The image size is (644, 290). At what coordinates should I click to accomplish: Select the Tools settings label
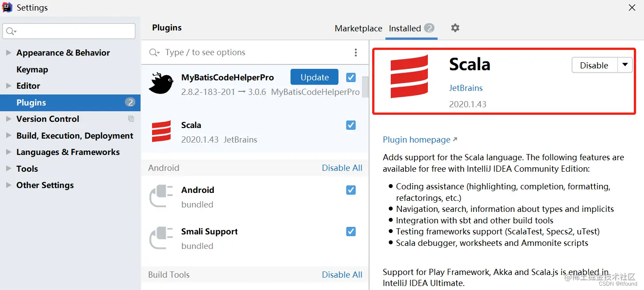[x=27, y=169]
